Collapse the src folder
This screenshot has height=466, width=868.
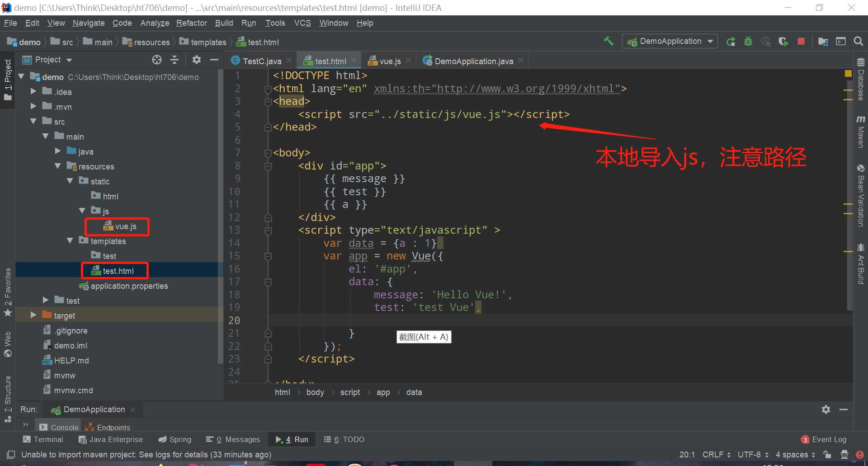pos(33,121)
